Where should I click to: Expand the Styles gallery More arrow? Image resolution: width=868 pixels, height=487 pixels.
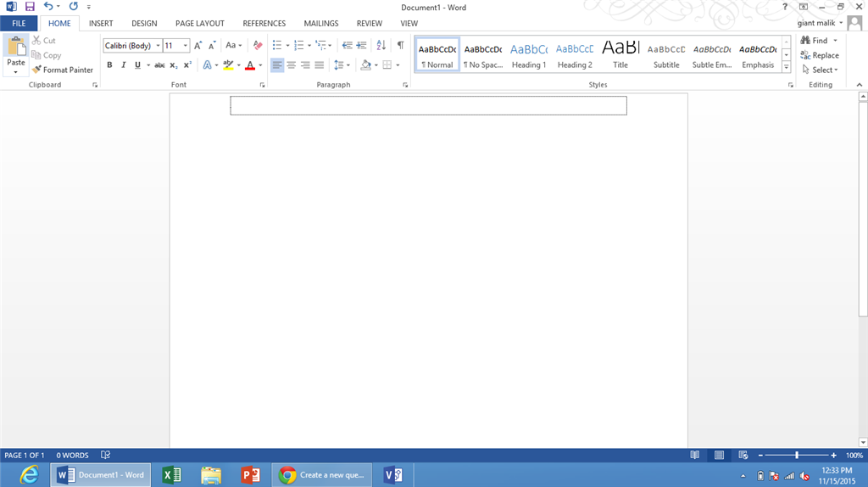(786, 67)
